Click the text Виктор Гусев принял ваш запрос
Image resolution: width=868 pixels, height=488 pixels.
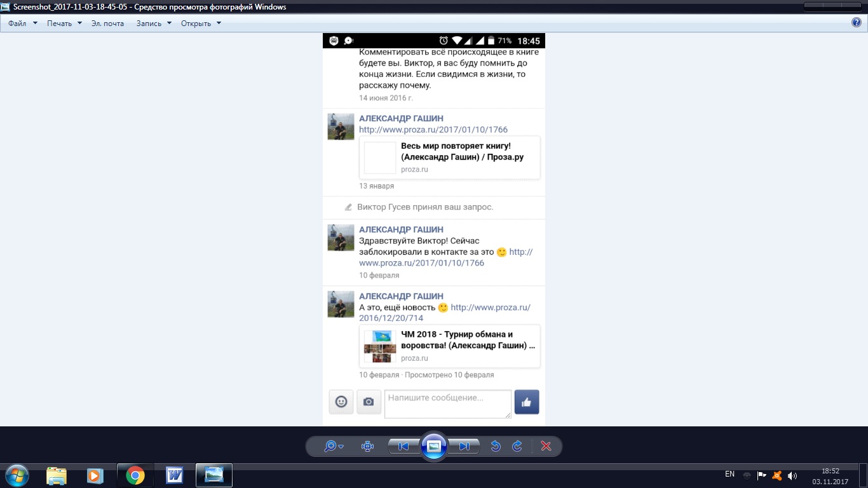pyautogui.click(x=425, y=207)
